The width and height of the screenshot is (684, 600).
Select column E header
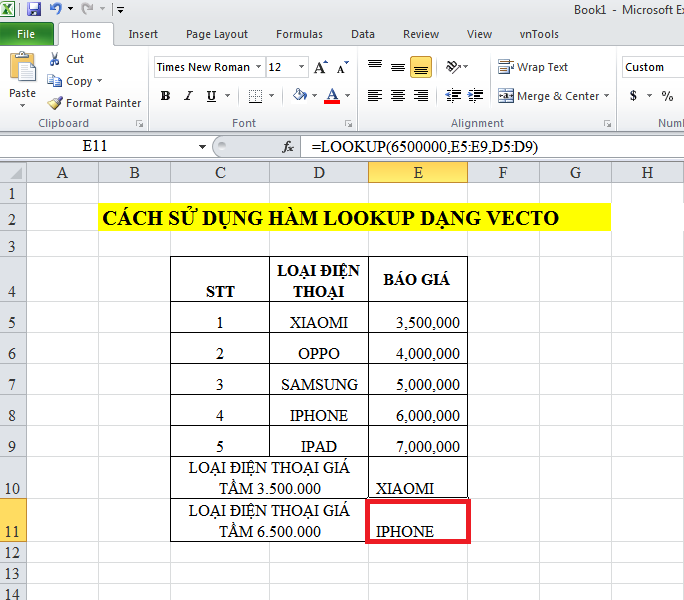(418, 172)
